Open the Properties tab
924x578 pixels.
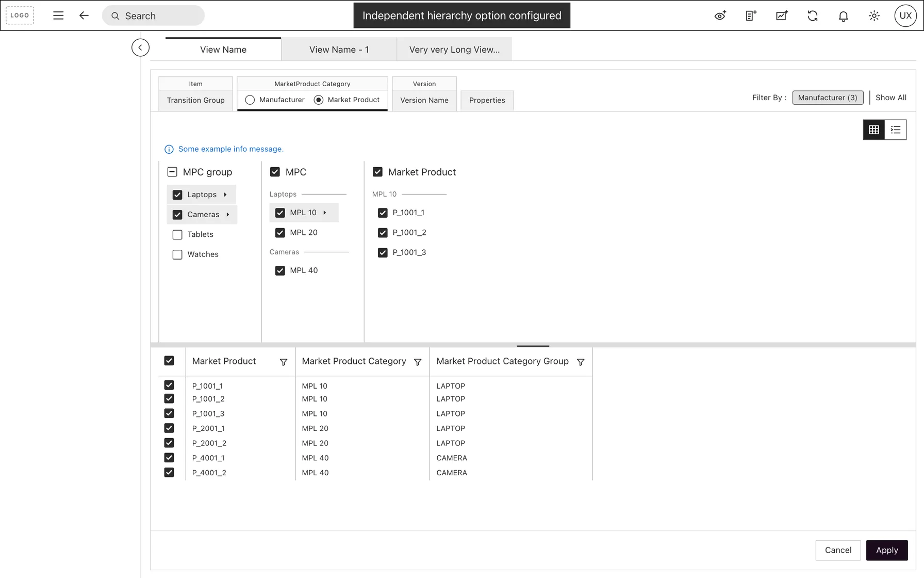(487, 100)
